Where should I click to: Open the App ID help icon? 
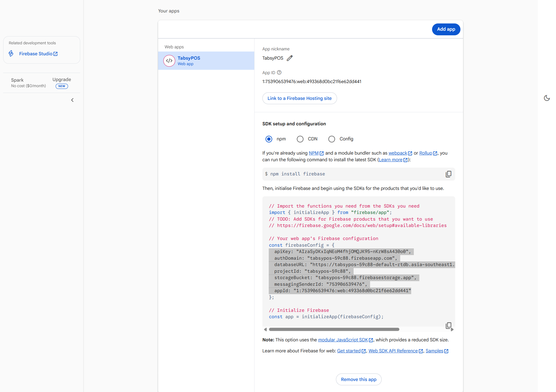pyautogui.click(x=279, y=73)
